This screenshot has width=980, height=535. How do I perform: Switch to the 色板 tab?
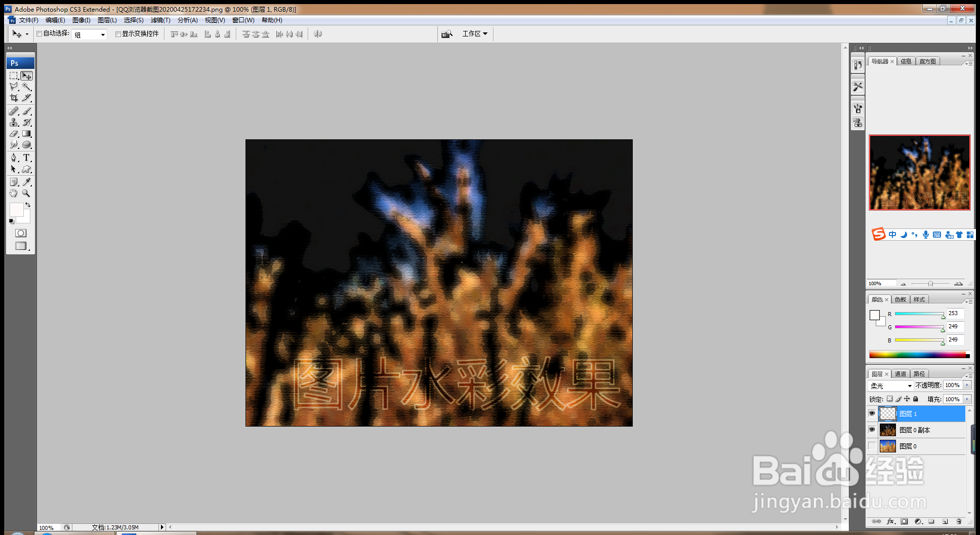(901, 299)
